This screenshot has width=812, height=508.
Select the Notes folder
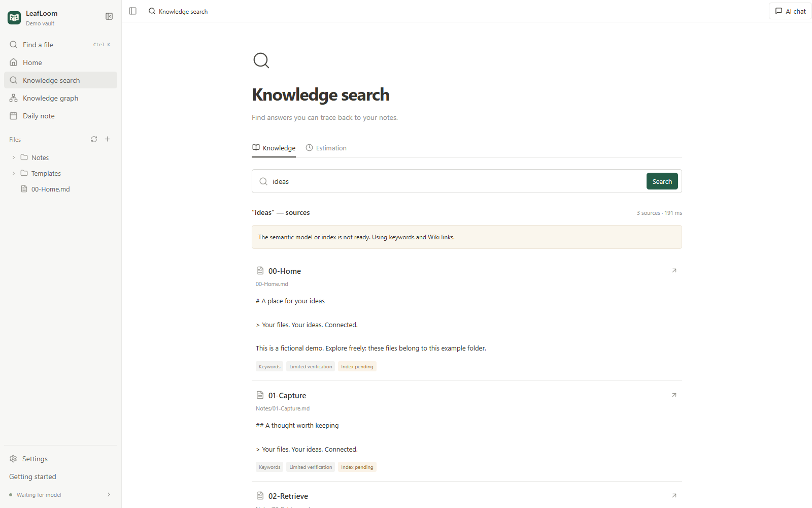pyautogui.click(x=40, y=157)
